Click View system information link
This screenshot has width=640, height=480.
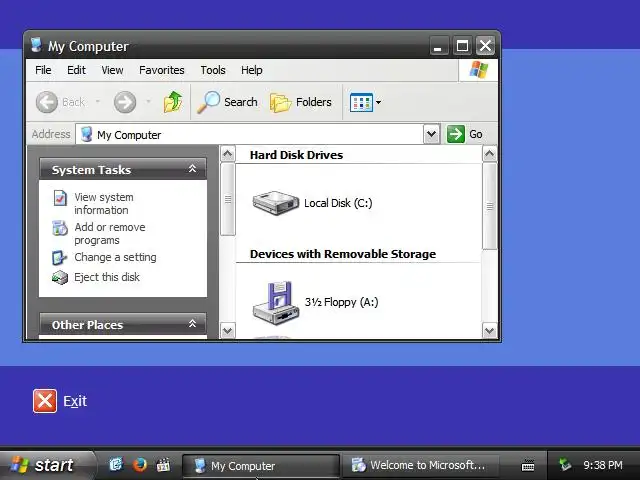(x=104, y=203)
